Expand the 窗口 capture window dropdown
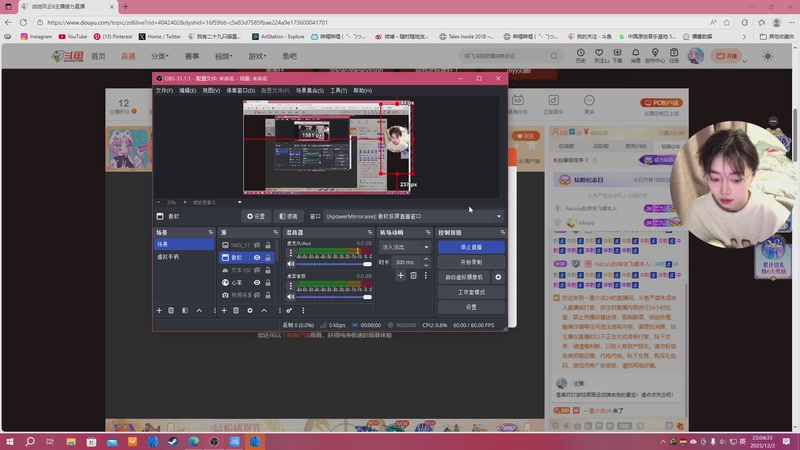800x450 pixels. pyautogui.click(x=498, y=216)
